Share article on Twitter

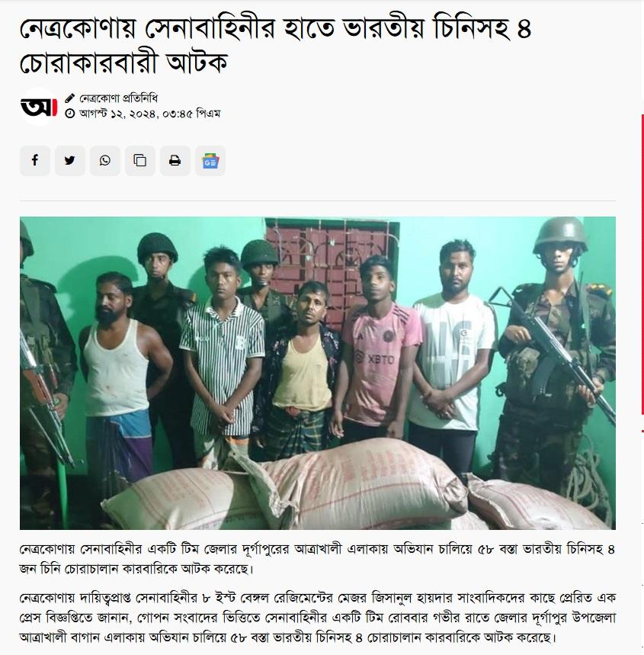[x=70, y=160]
